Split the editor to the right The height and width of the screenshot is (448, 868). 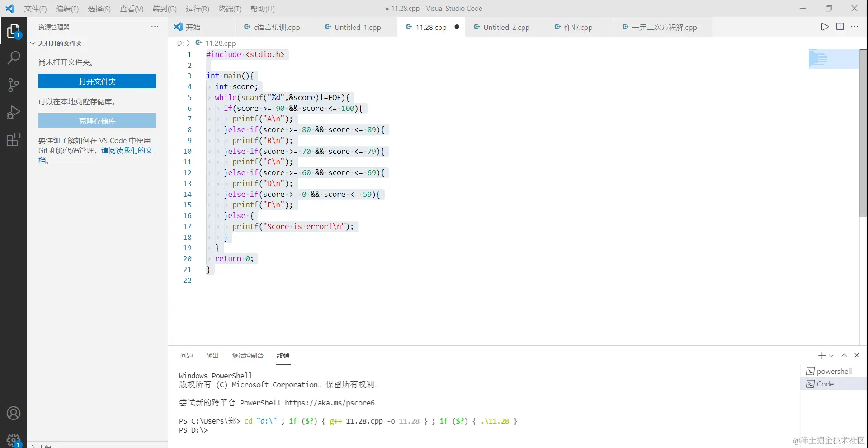tap(840, 27)
